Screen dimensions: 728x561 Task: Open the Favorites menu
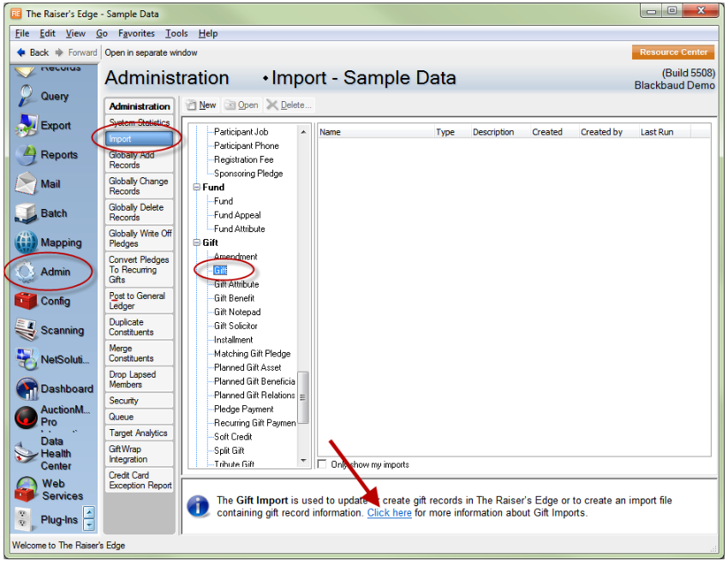click(136, 33)
